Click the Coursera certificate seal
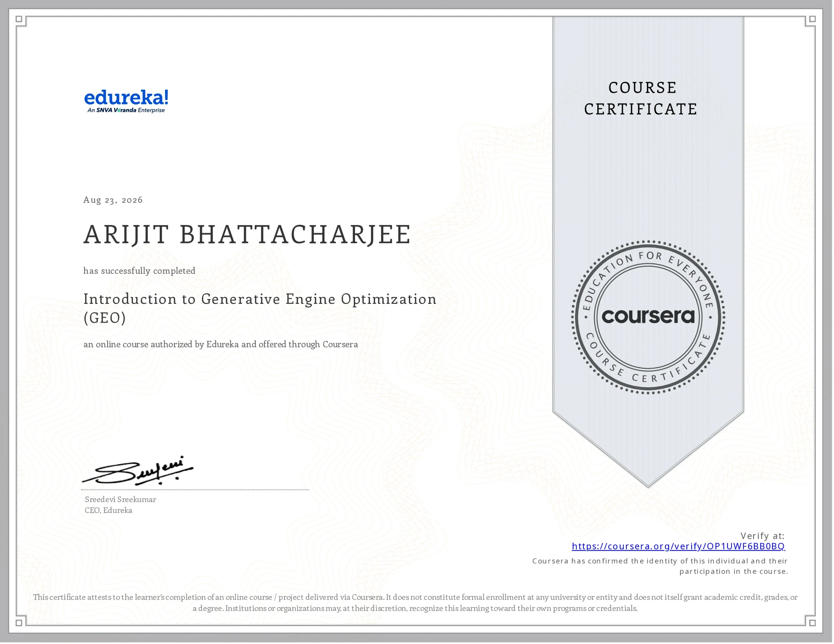This screenshot has height=644, width=834. pyautogui.click(x=648, y=317)
